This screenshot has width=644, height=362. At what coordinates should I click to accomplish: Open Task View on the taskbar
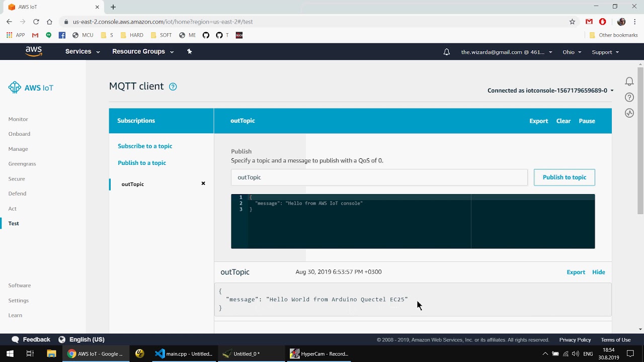tap(30, 353)
